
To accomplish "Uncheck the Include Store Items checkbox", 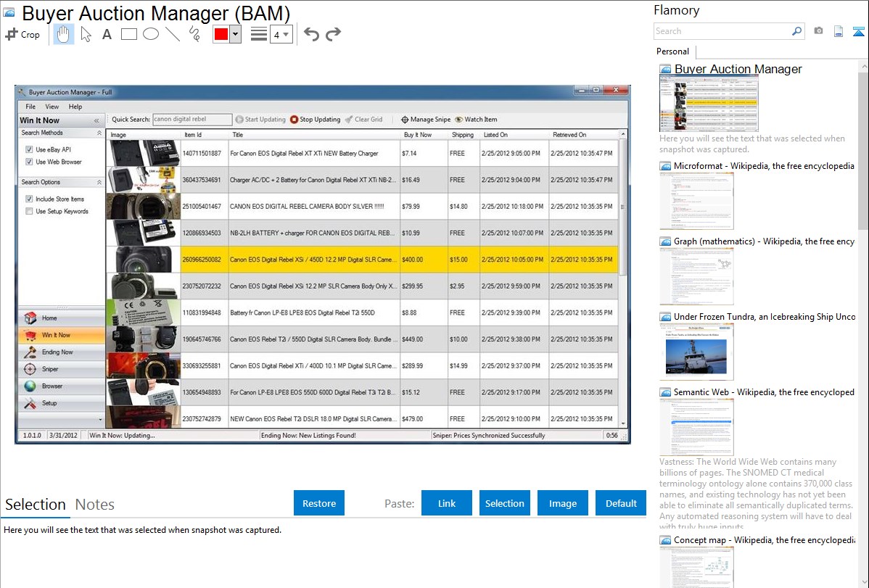I will coord(29,199).
